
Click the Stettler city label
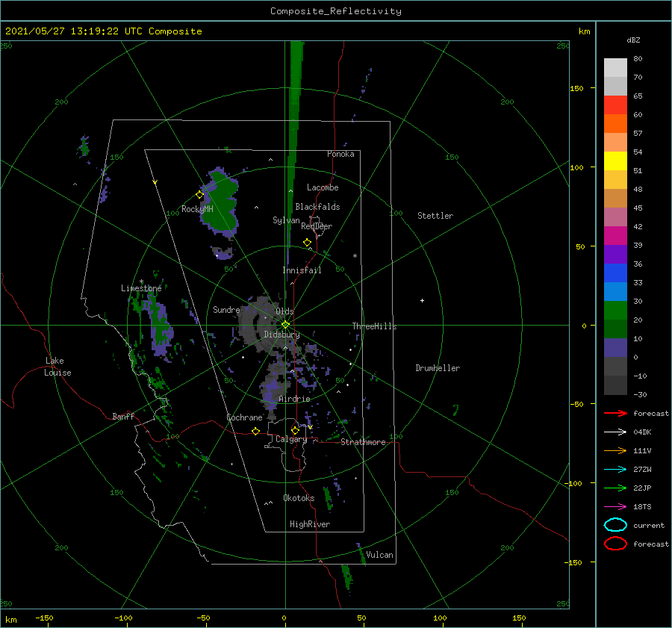pyautogui.click(x=435, y=216)
